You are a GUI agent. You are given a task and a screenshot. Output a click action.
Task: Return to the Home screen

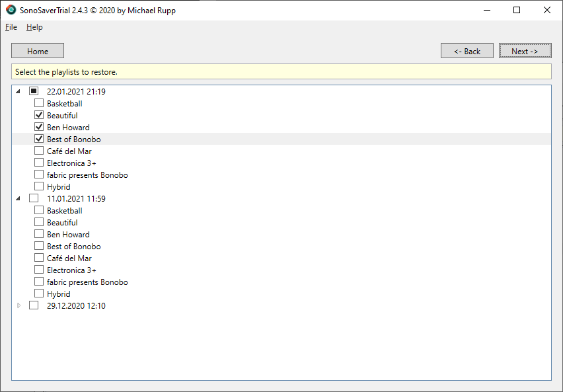coord(37,50)
